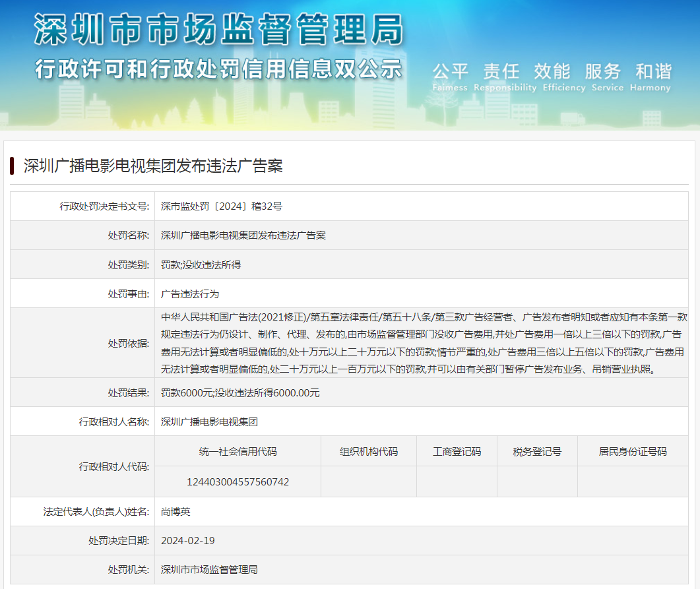This screenshot has height=589, width=700.
Task: Click the 效能 Efficiency slogan text
Action: click(x=564, y=77)
